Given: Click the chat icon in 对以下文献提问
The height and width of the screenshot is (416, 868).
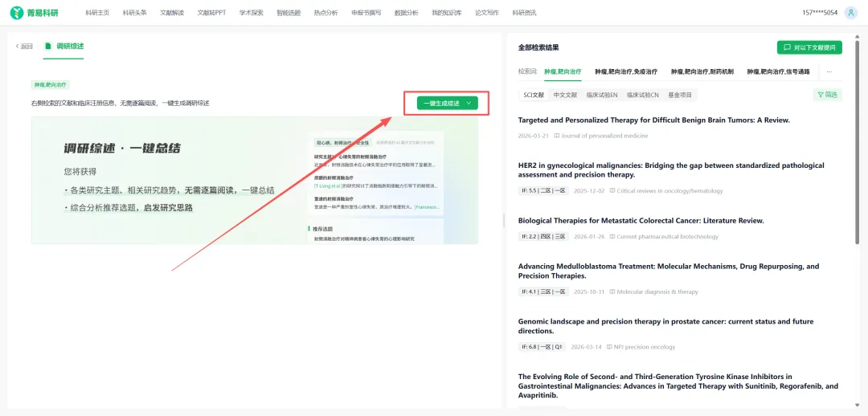Looking at the screenshot, I should [785, 47].
